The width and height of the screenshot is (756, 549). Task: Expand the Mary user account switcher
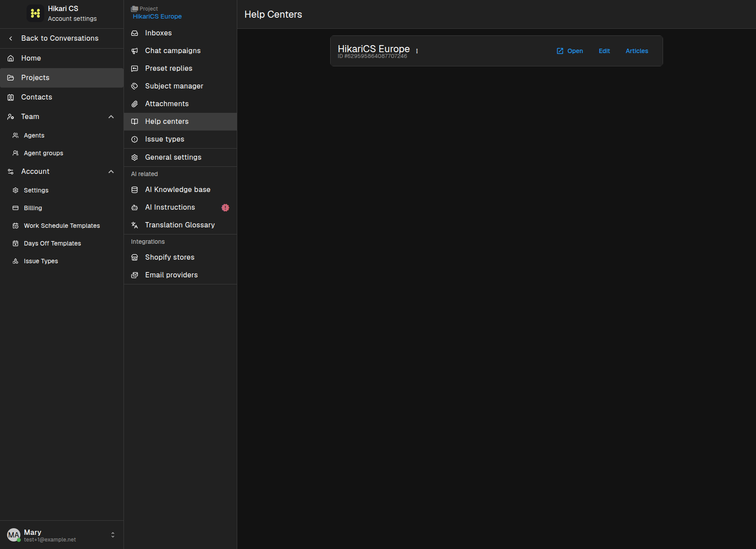point(113,535)
